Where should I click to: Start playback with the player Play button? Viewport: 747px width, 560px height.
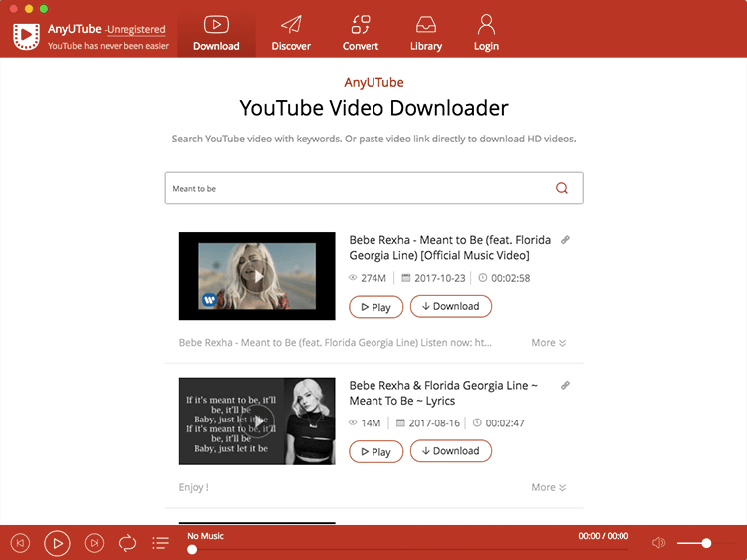click(x=57, y=543)
